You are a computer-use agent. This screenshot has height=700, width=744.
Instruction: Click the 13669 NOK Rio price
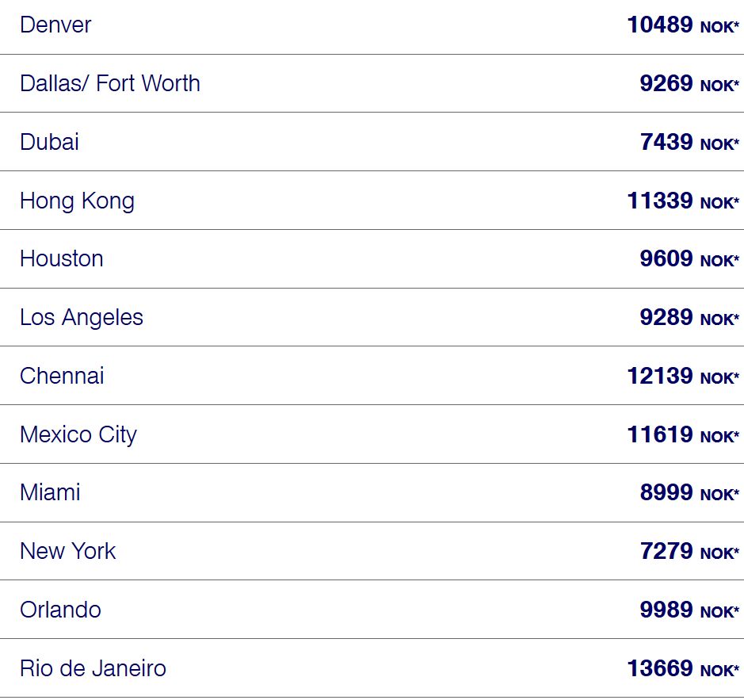pos(683,668)
